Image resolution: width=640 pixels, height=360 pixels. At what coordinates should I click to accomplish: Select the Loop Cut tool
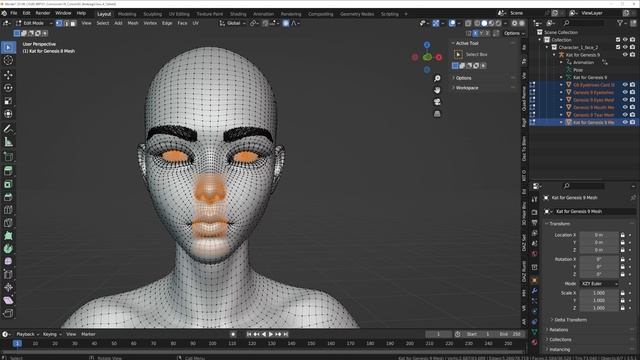tap(8, 210)
